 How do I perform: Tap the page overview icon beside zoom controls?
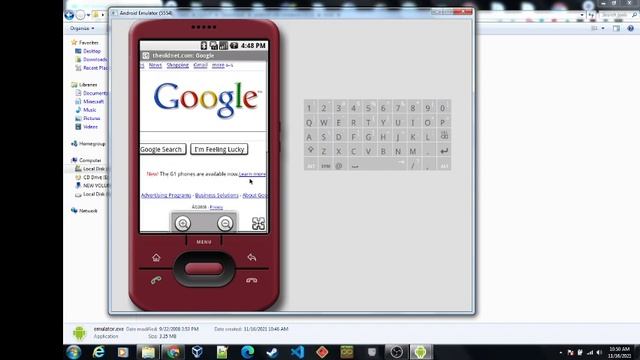(x=258, y=223)
